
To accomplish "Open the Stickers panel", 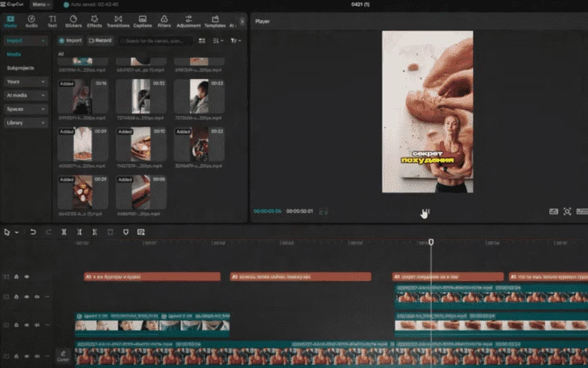I will pos(73,22).
